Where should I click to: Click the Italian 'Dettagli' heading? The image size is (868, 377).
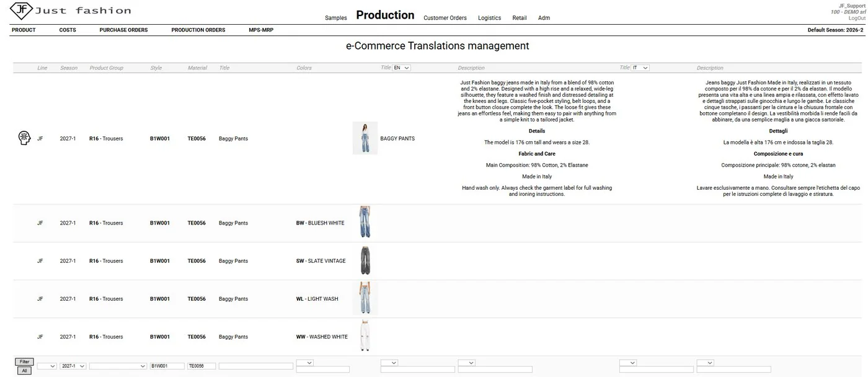tap(778, 131)
